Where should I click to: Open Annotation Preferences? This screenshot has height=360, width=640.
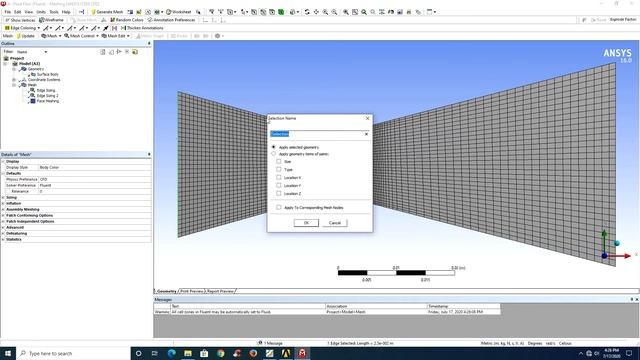click(171, 20)
